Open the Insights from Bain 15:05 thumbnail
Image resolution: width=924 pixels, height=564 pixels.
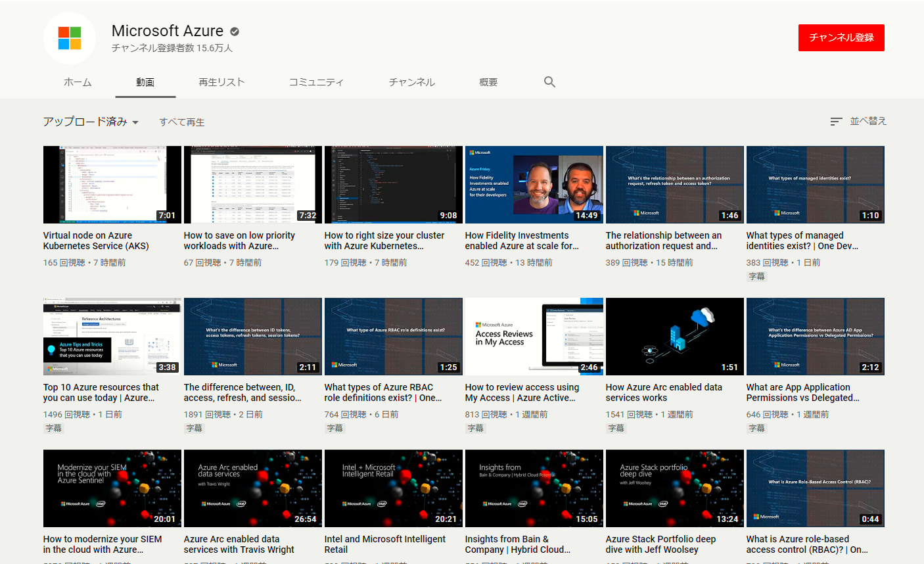(534, 488)
